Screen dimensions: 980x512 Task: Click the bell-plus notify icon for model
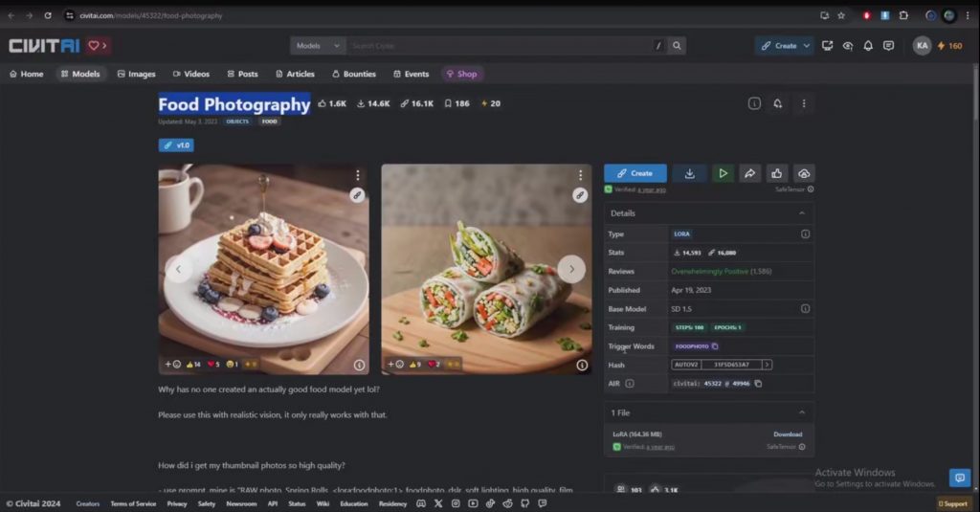[x=777, y=103]
